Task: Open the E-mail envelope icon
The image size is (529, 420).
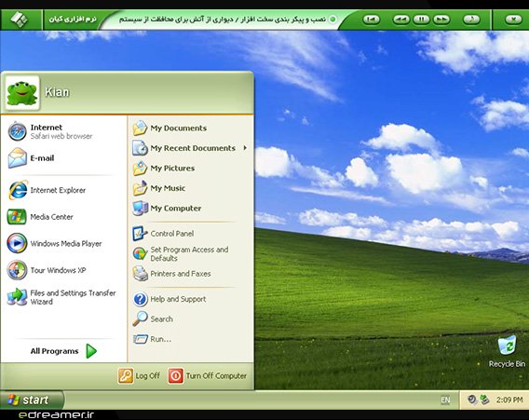Action: [x=17, y=158]
